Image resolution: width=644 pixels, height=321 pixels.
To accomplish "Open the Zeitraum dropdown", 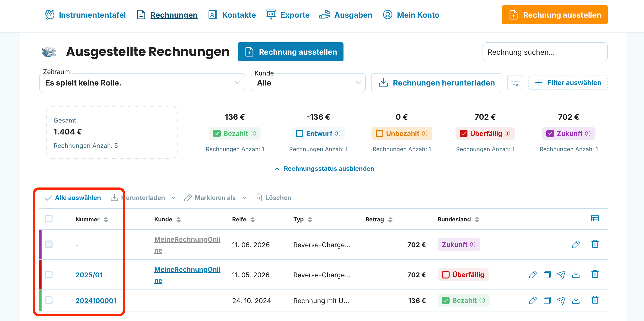I will [142, 83].
